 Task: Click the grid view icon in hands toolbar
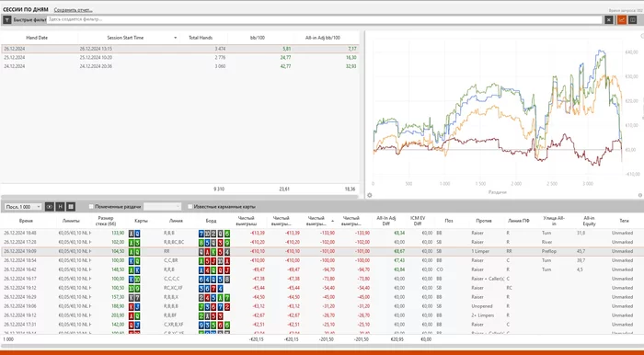(x=71, y=207)
